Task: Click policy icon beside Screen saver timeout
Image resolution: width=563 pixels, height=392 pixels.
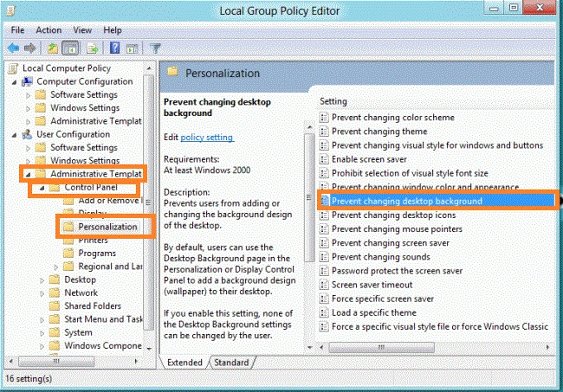Action: [324, 285]
